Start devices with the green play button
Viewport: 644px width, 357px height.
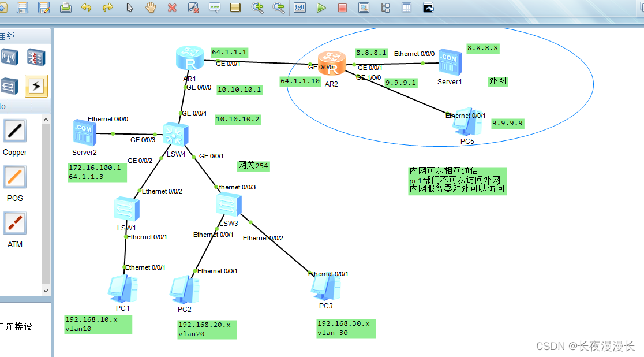(321, 8)
